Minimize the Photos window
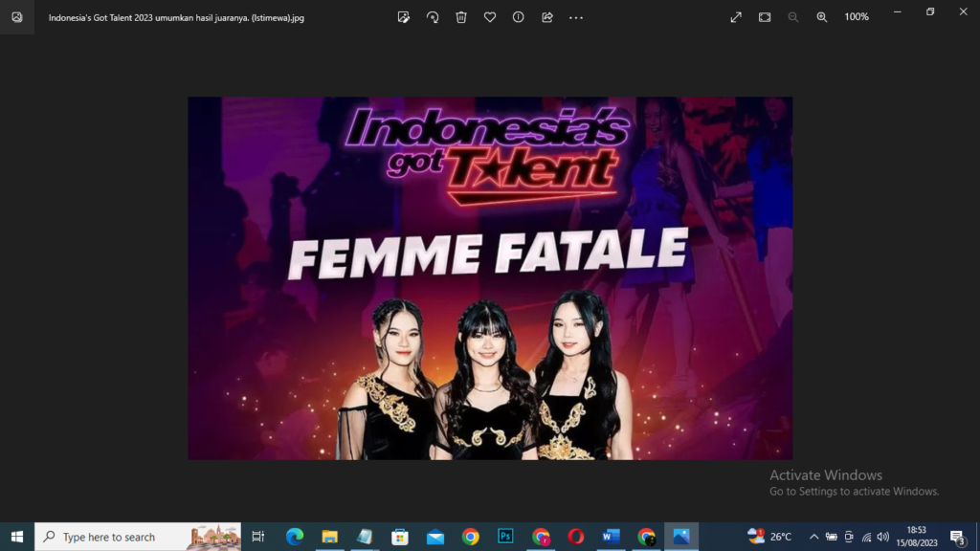Screen dimensions: 980x551 coord(898,11)
